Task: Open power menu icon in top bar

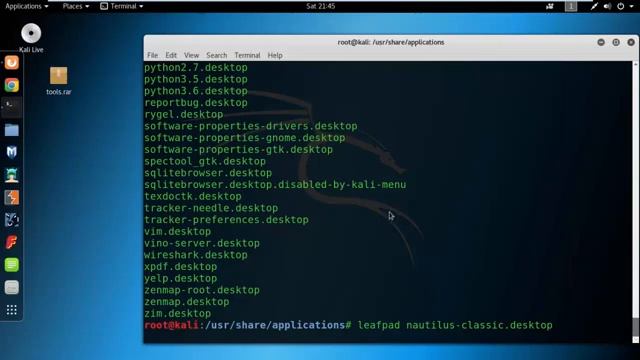Action: click(x=620, y=6)
